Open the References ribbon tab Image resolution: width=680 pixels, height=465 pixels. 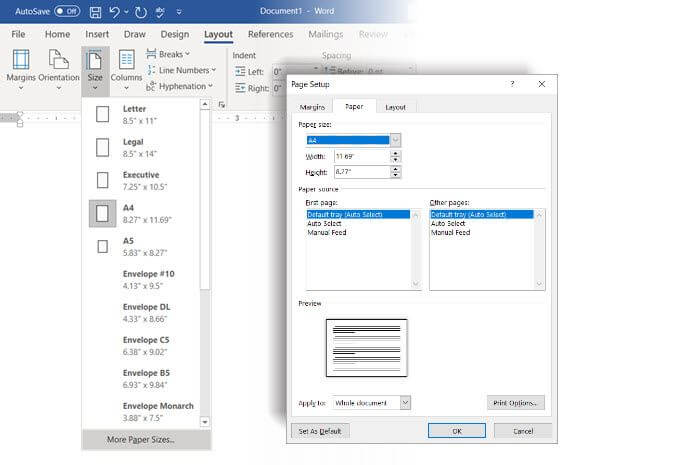pyautogui.click(x=270, y=34)
